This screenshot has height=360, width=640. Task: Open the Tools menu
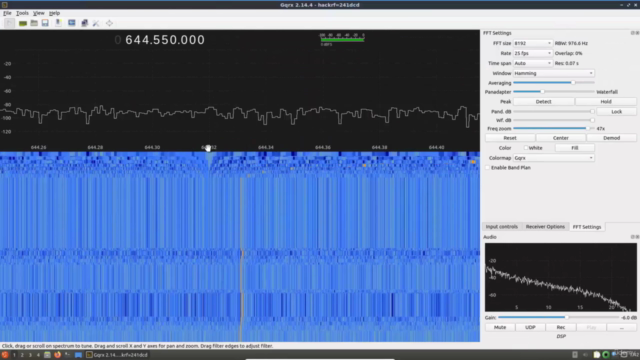[x=22, y=13]
